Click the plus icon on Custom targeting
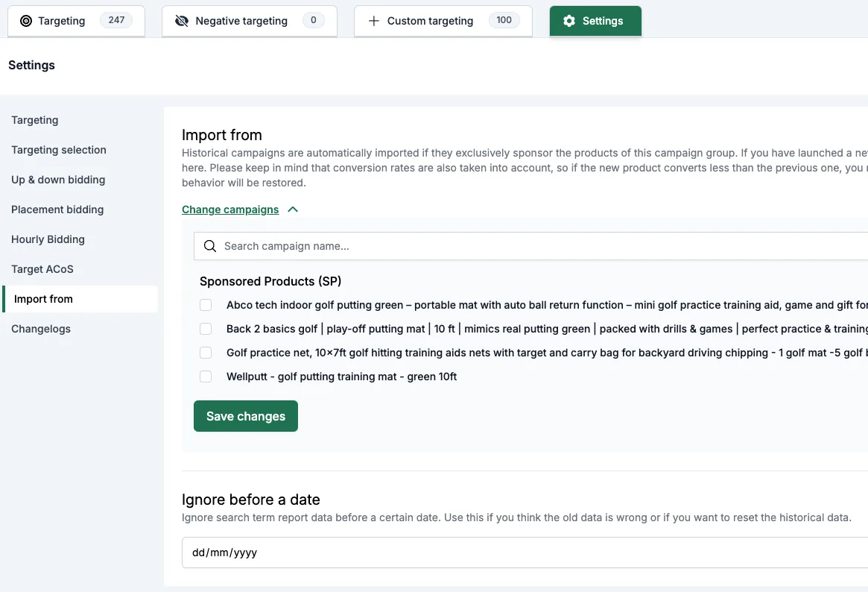This screenshot has width=868, height=592. [374, 21]
